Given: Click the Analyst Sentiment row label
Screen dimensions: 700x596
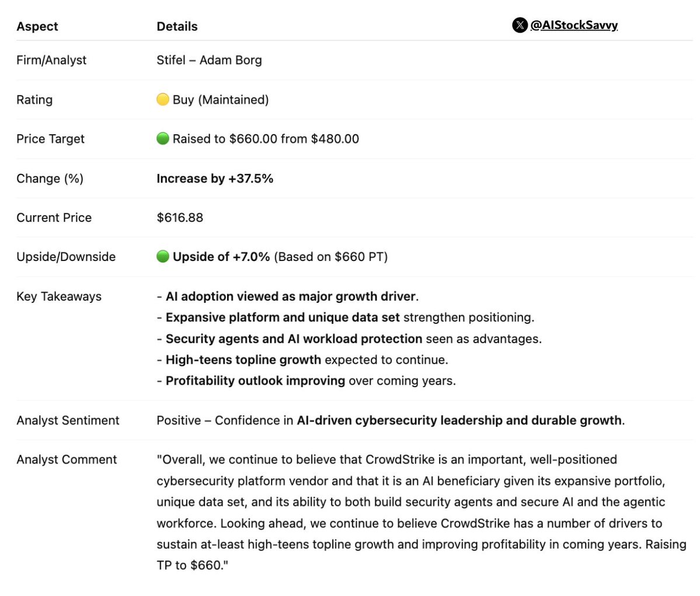Looking at the screenshot, I should click(x=68, y=420).
